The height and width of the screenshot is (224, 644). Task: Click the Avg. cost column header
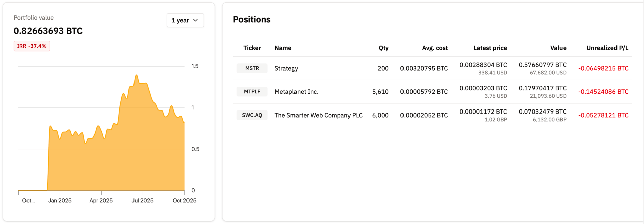(x=435, y=48)
